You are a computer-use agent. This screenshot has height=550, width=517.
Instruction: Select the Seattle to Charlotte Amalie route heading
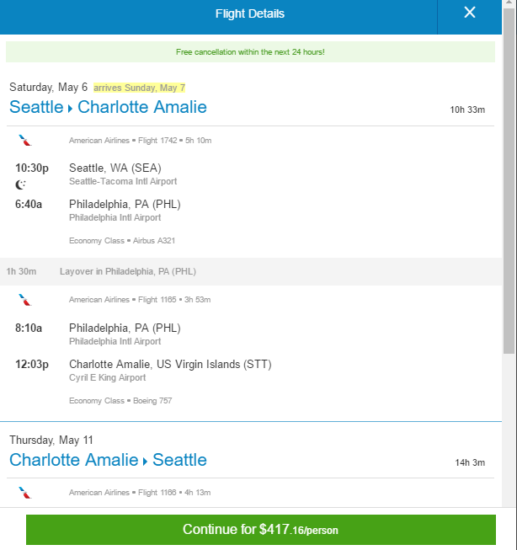pyautogui.click(x=108, y=107)
